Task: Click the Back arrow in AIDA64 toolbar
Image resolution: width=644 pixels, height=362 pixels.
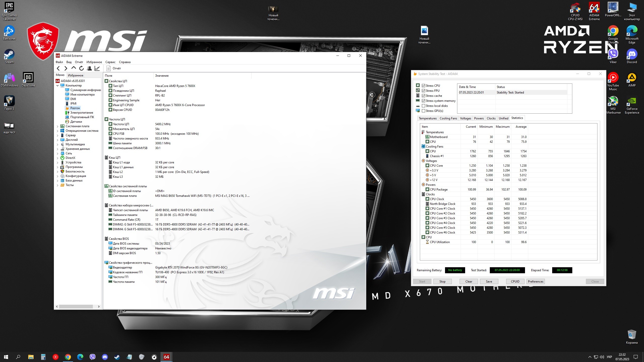Action: 58,68
